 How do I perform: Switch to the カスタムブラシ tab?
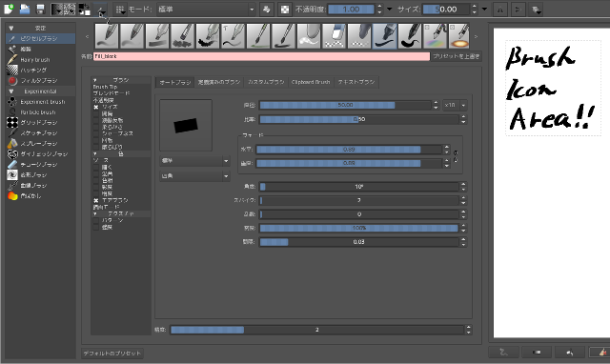[x=266, y=82]
